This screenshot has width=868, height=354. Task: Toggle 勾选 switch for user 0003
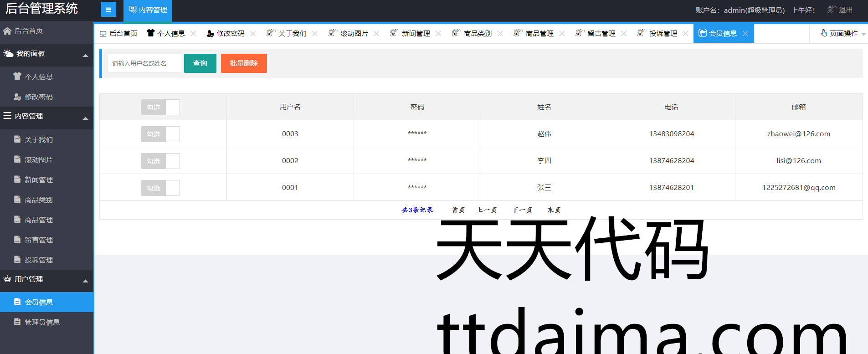[160, 134]
